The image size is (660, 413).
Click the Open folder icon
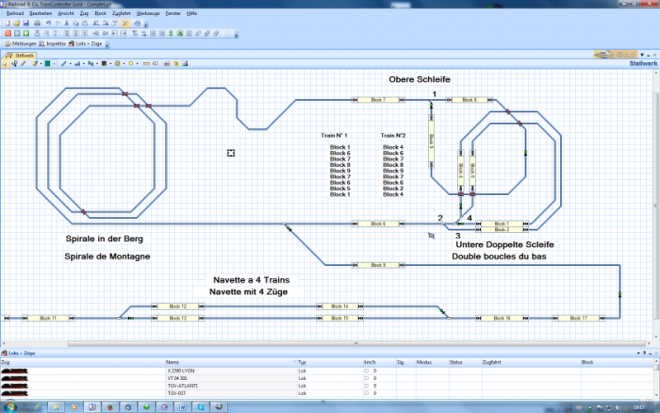click(x=16, y=24)
